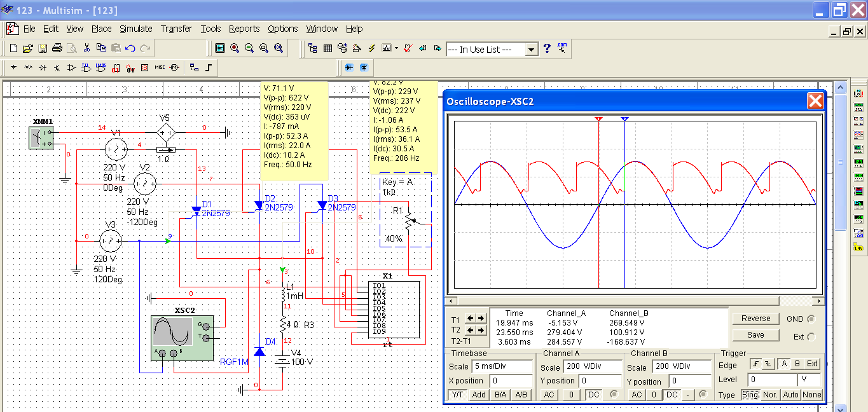Set trigger type to Auto
This screenshot has width=868, height=412.
(791, 395)
